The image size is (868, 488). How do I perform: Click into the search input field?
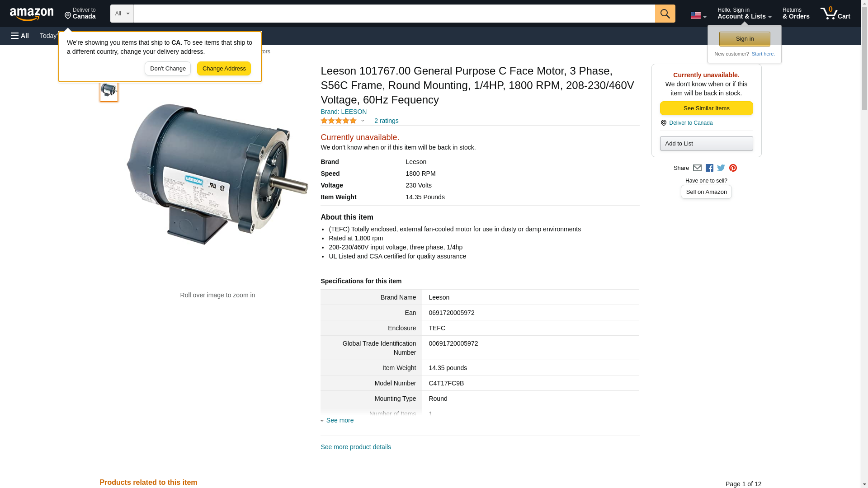pos(393,14)
